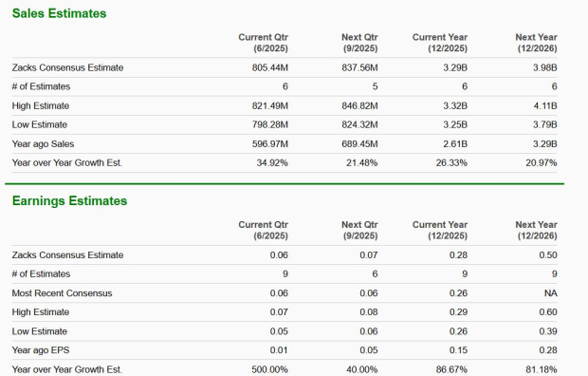Click the 0.50 next year EPS consensus
Viewport: 588px width, 376px height.
click(548, 255)
